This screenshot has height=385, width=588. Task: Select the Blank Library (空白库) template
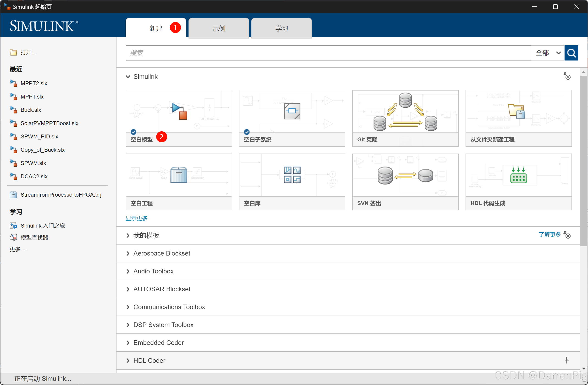(292, 182)
